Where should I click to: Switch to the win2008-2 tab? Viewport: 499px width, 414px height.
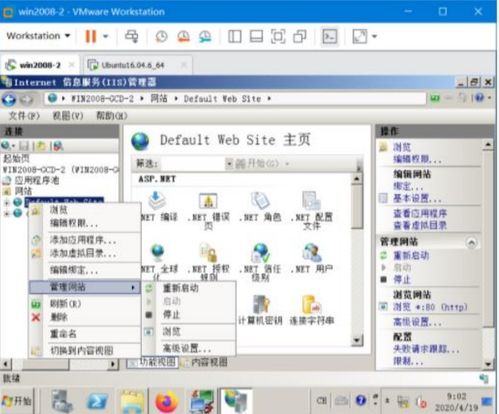tap(39, 65)
